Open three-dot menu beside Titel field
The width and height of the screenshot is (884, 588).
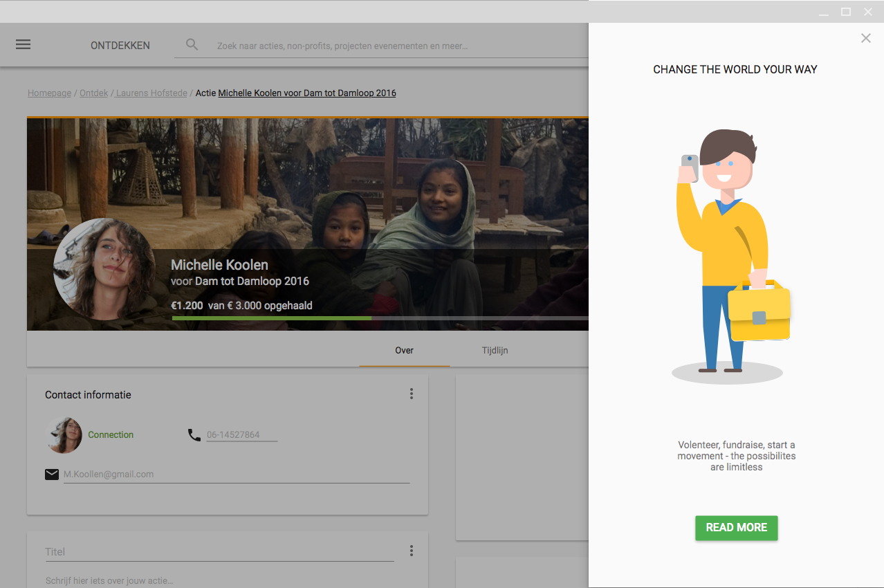[x=412, y=551]
